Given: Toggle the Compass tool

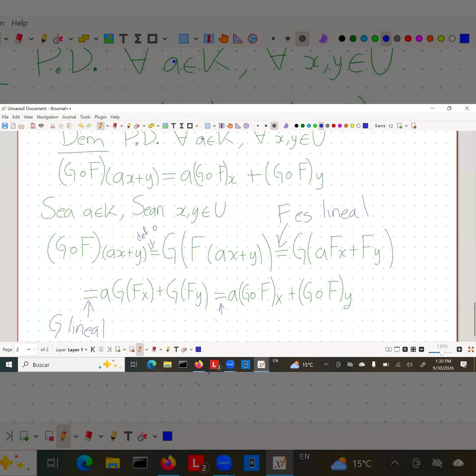Looking at the screenshot, I should (246, 126).
